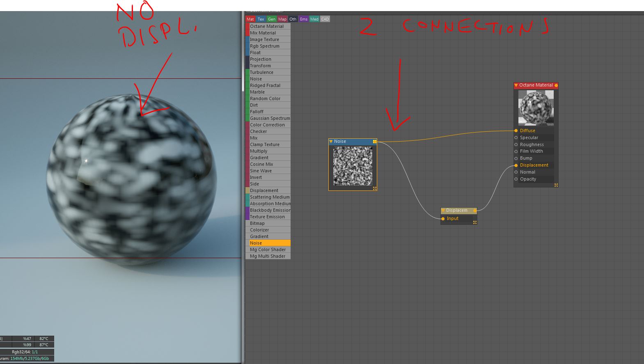Image resolution: width=644 pixels, height=364 pixels.
Task: Switch to the Tex filter tab
Action: click(261, 19)
